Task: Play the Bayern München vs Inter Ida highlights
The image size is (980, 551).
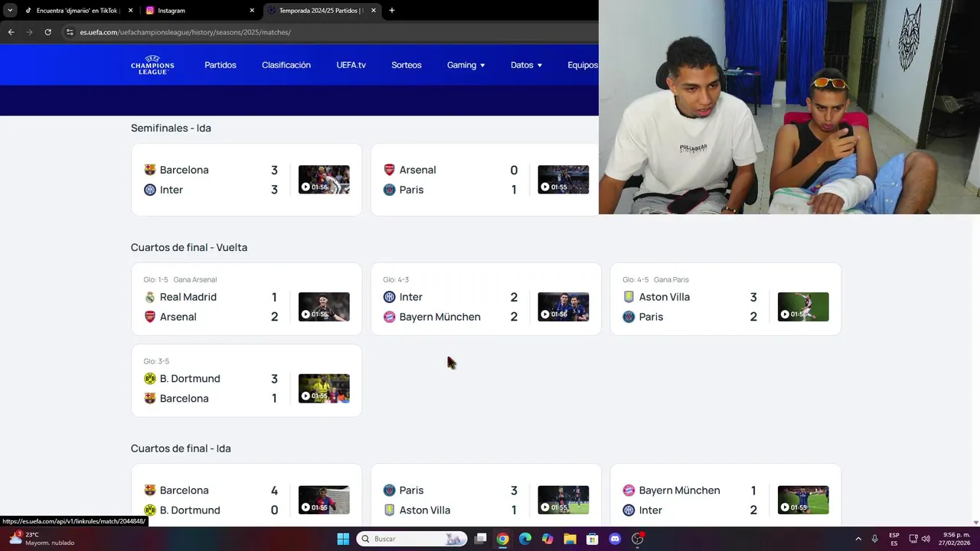Action: pos(803,500)
